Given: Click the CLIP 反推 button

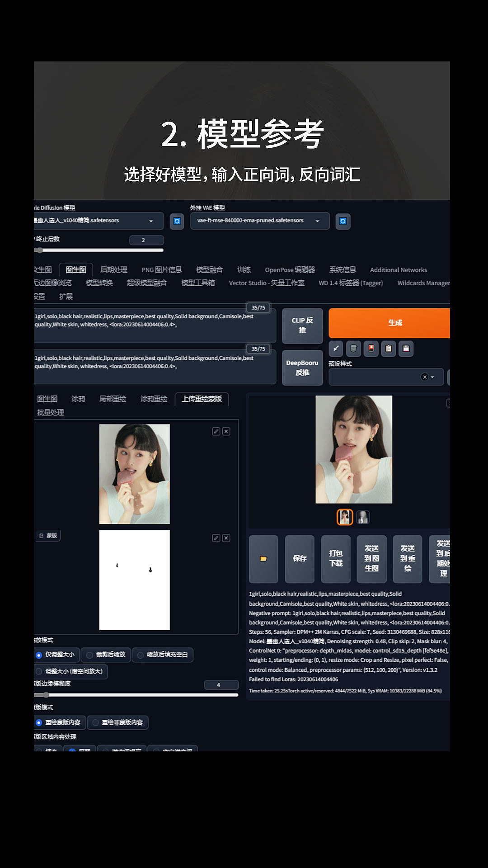Looking at the screenshot, I should [x=302, y=325].
